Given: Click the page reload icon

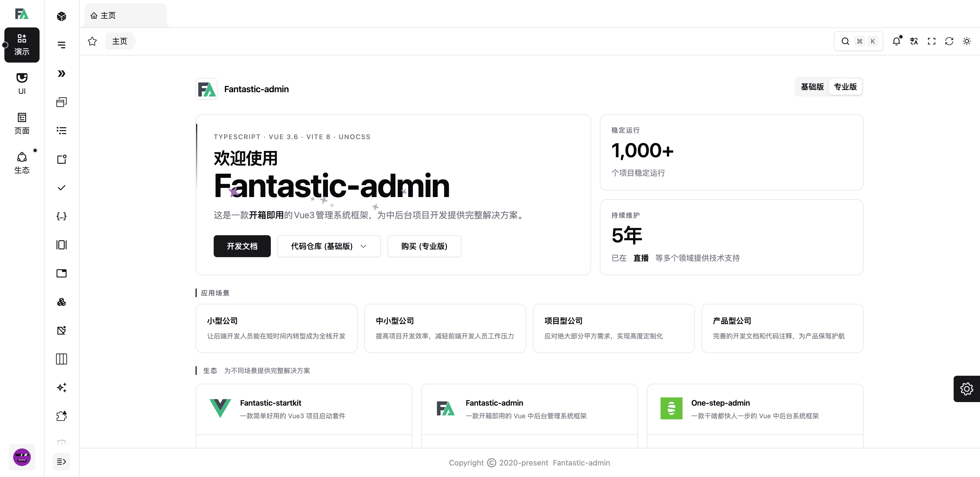Looking at the screenshot, I should point(949,41).
